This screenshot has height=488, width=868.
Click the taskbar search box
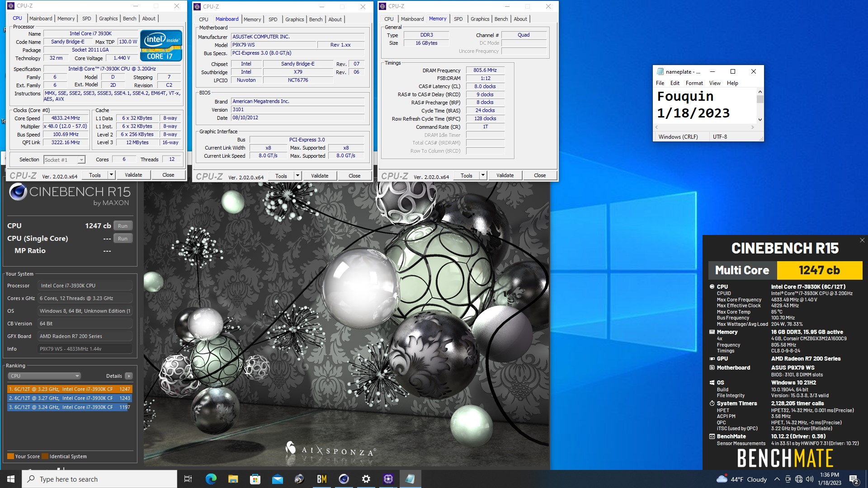(99, 479)
